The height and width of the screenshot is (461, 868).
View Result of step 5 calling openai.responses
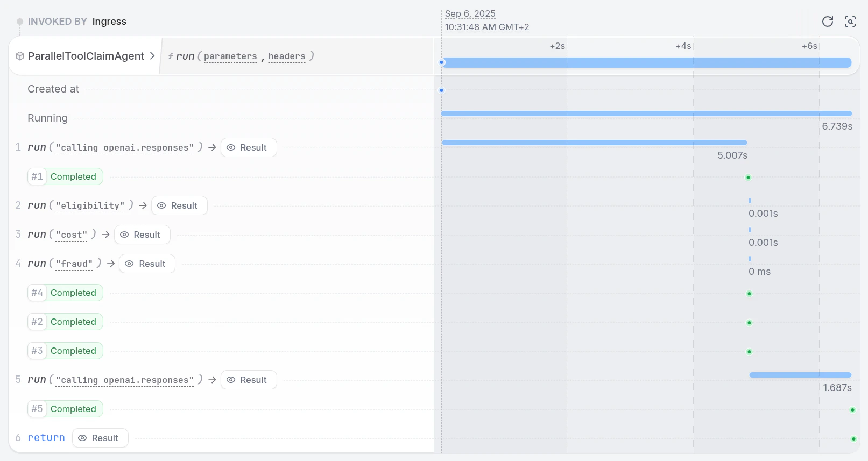(x=249, y=380)
